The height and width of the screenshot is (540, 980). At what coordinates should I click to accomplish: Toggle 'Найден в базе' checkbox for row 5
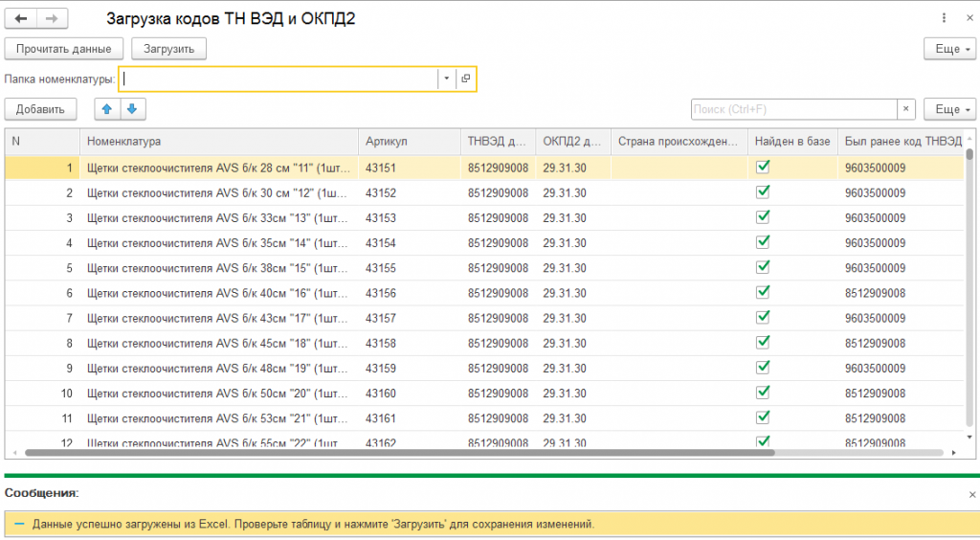click(x=763, y=267)
